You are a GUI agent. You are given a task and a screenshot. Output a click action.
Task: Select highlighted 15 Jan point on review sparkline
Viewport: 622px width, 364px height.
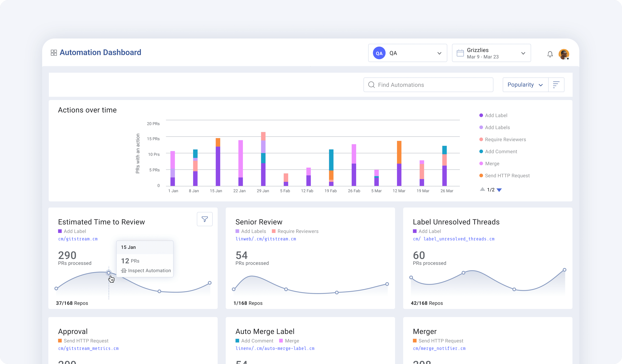pyautogui.click(x=109, y=273)
